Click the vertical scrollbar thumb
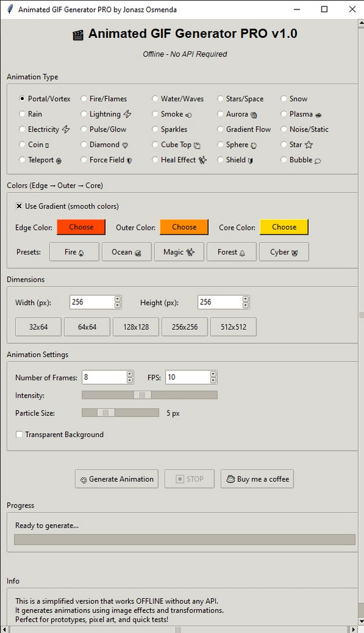Image resolution: width=364 pixels, height=633 pixels. (x=361, y=314)
